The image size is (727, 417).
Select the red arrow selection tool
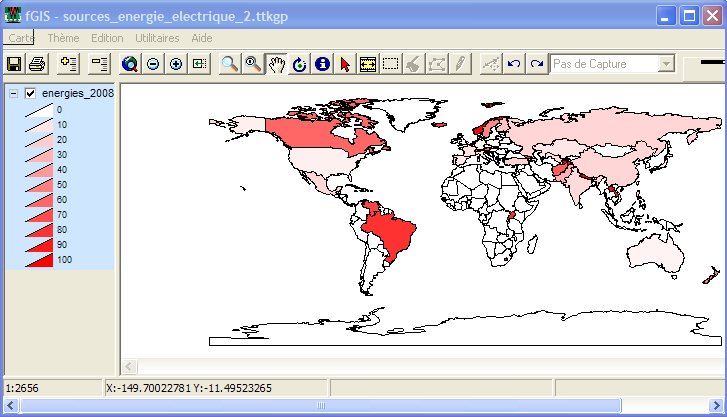tap(345, 64)
